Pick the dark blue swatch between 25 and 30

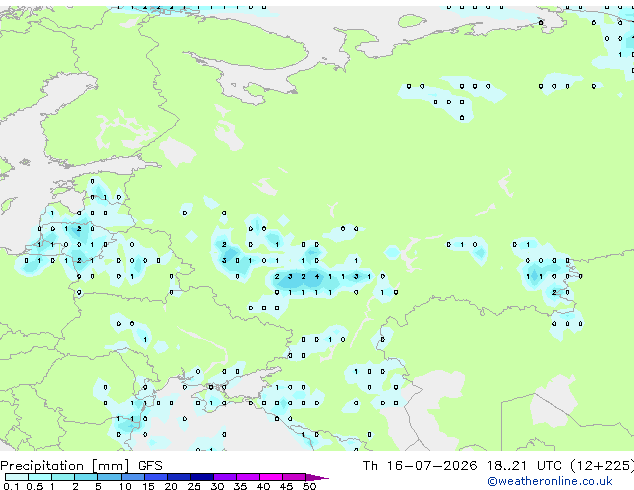(x=202, y=477)
